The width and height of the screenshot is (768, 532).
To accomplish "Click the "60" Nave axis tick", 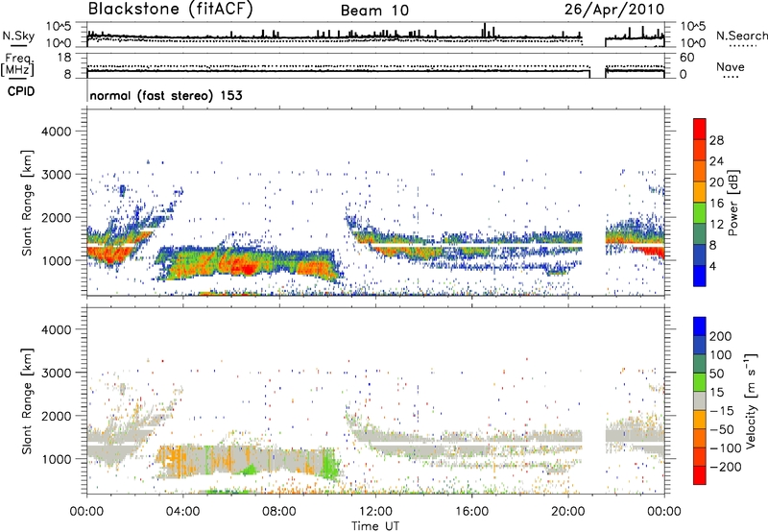I will pyautogui.click(x=686, y=58).
